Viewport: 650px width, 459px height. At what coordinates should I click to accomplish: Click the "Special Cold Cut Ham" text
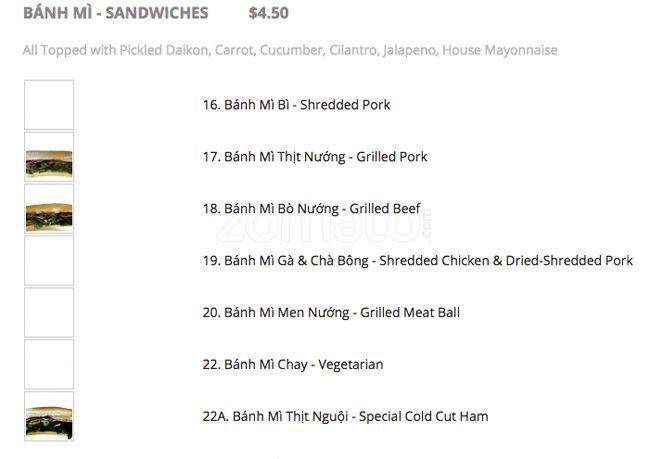tap(423, 417)
